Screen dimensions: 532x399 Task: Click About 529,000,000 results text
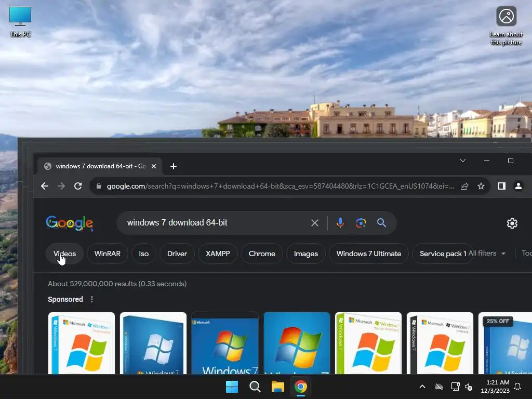[x=117, y=284]
